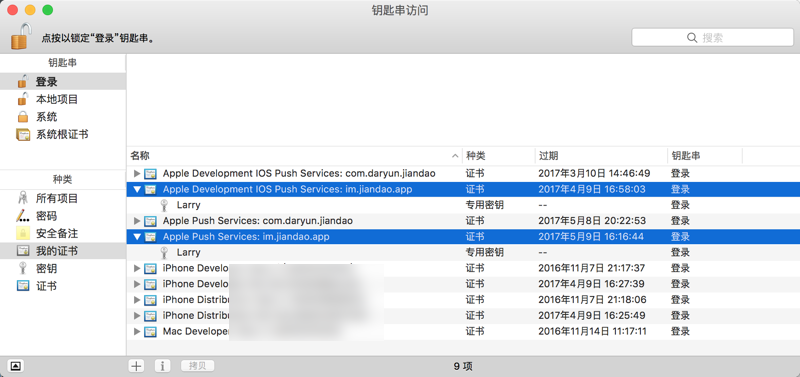The width and height of the screenshot is (800, 377).
Task: Click certificate icon of Apple Push Services im.jiandao.app
Action: (x=150, y=237)
